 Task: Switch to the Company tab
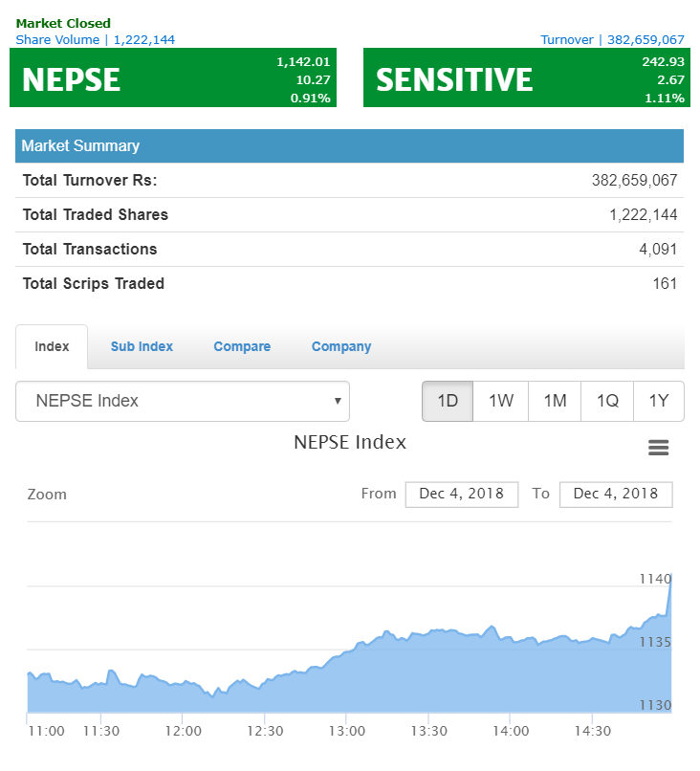pos(341,347)
